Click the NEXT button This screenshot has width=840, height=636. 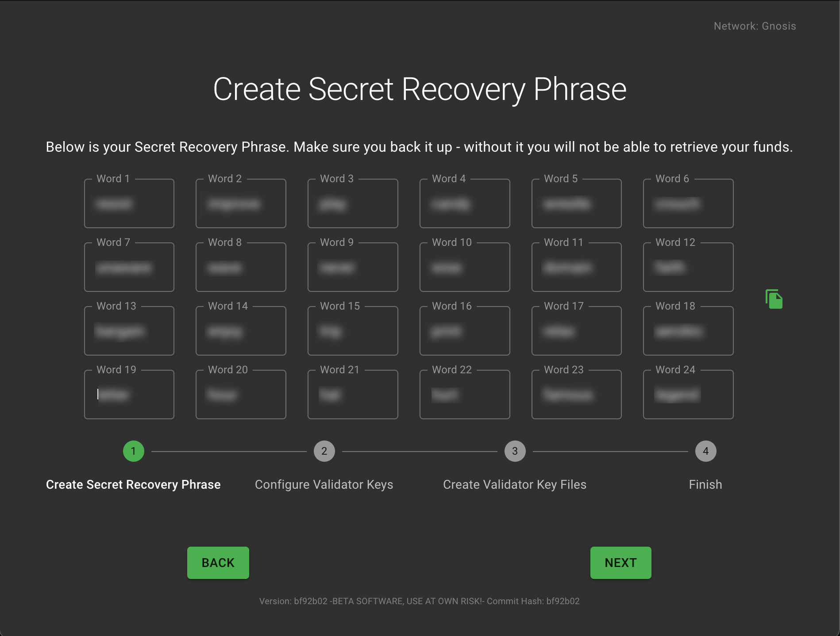(620, 563)
